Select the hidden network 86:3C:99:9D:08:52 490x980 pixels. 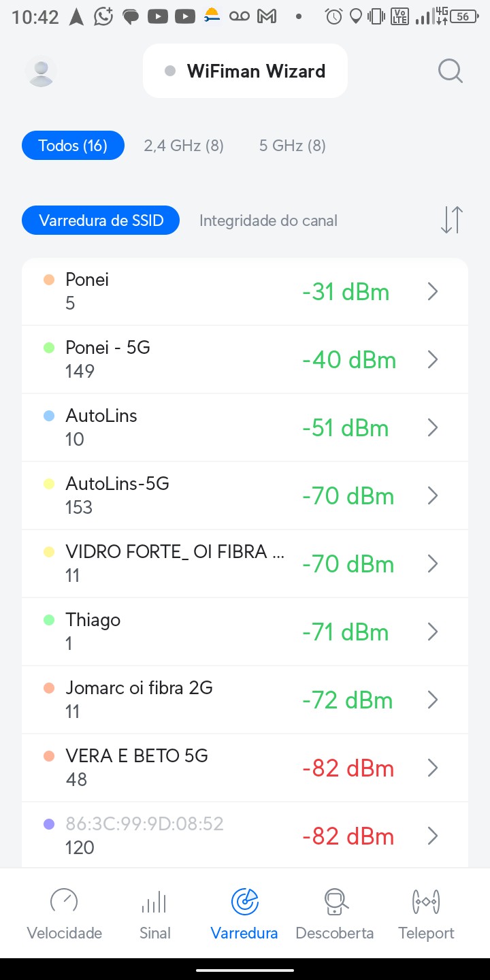click(x=144, y=824)
